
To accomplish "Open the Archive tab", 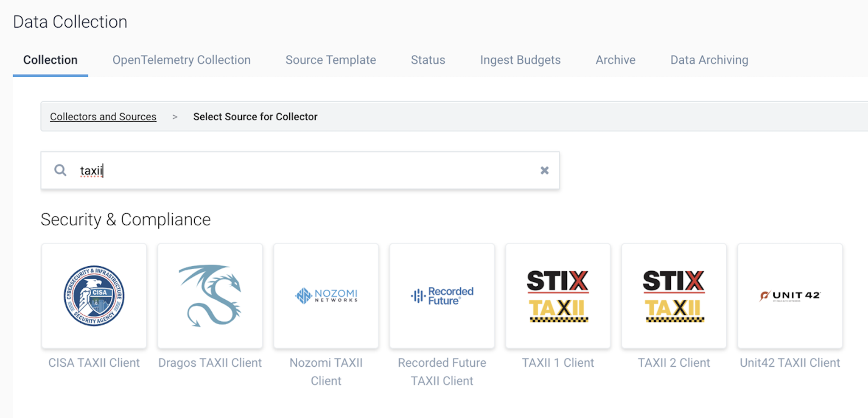I will click(x=616, y=60).
